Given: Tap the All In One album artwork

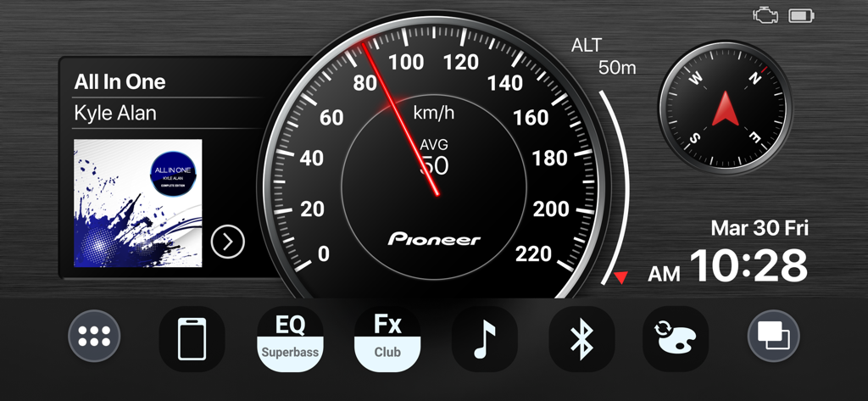Looking at the screenshot, I should (138, 203).
